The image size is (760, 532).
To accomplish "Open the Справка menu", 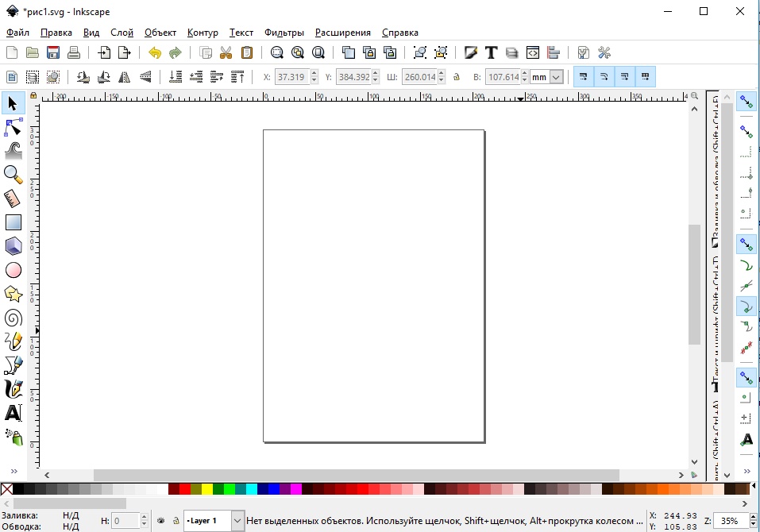I will click(400, 33).
